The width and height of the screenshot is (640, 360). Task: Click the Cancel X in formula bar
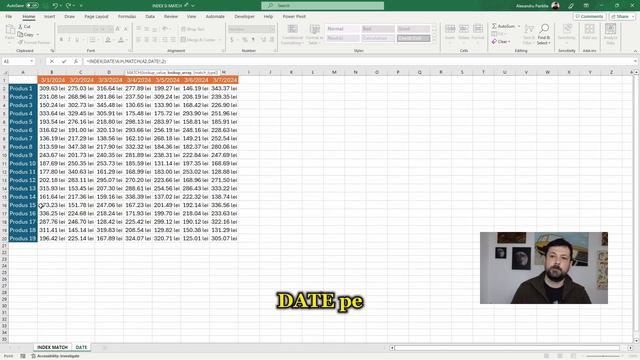coord(51,61)
